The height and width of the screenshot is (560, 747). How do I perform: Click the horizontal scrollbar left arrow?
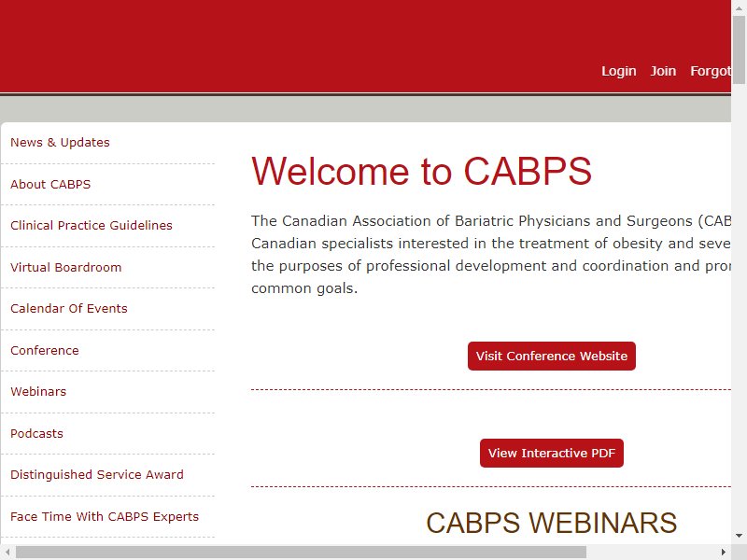click(x=7, y=552)
